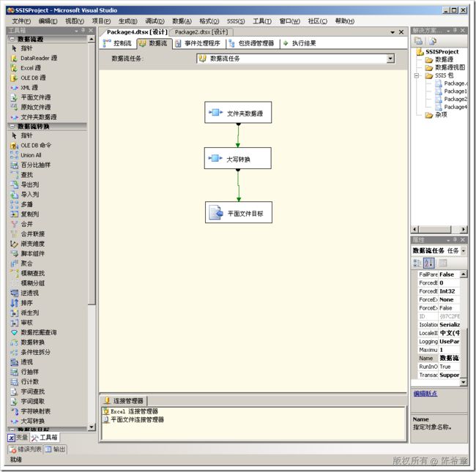The height and width of the screenshot is (472, 476).
Task: Open the 输出 panel tab
Action: (55, 449)
